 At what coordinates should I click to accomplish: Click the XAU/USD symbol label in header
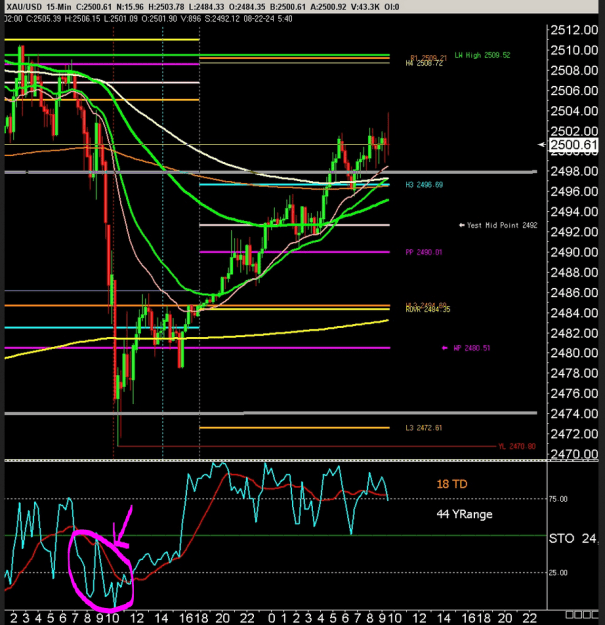click(24, 7)
